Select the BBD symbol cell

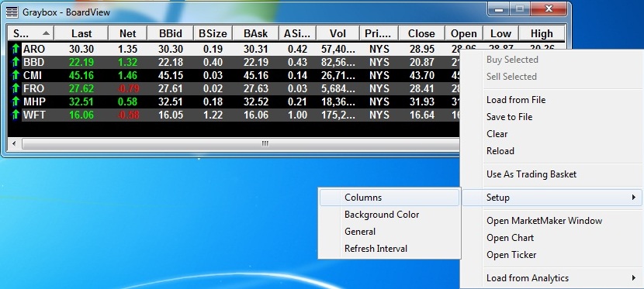pos(34,62)
